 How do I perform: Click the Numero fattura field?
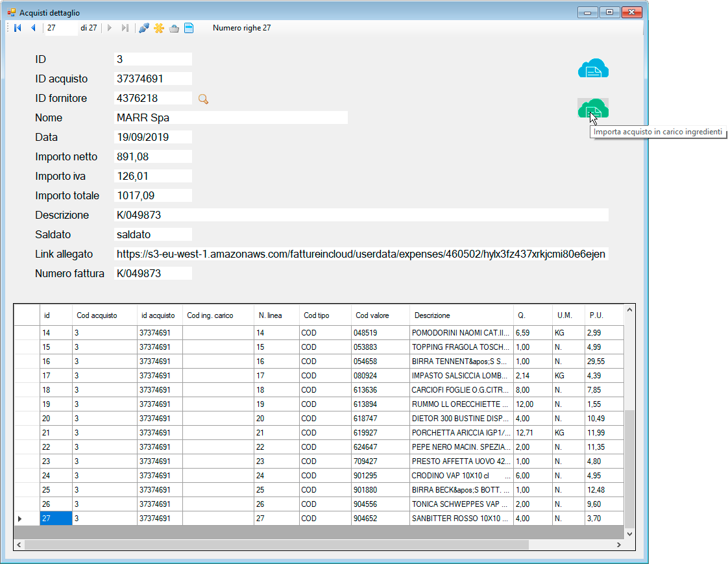pos(152,274)
